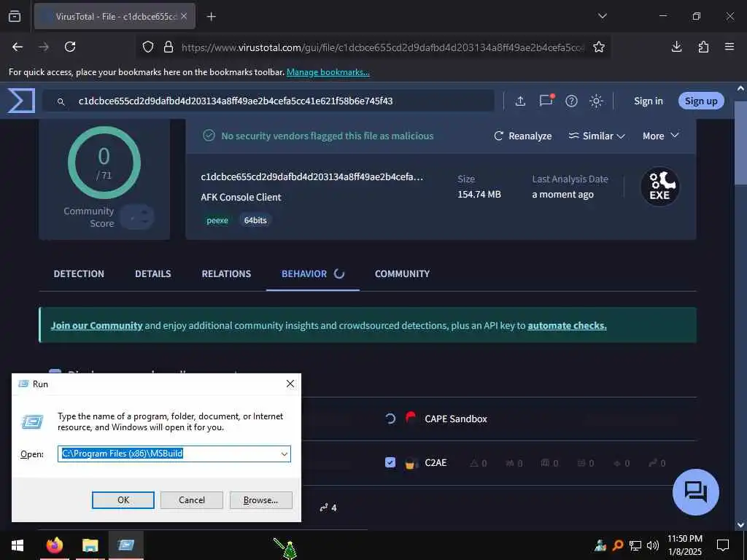
Task: Open the Manage bookmarks link
Action: click(328, 72)
